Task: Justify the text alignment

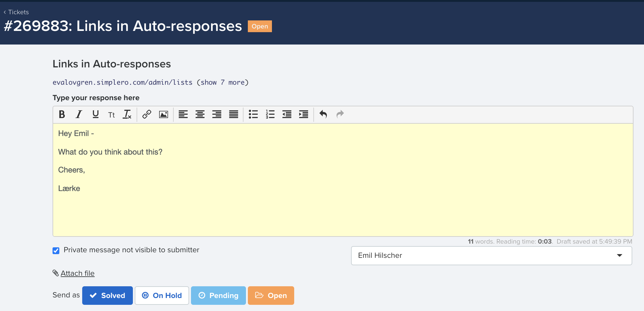Action: click(234, 114)
